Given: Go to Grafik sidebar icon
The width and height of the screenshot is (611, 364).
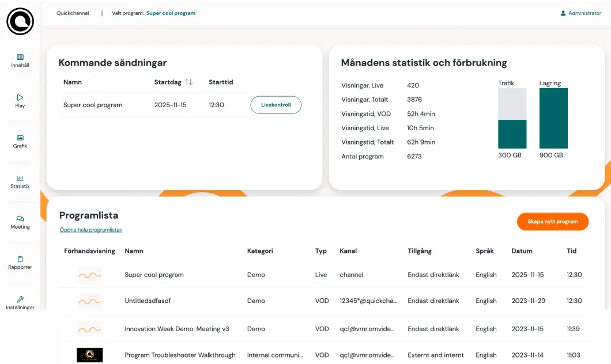Looking at the screenshot, I should 20,138.
